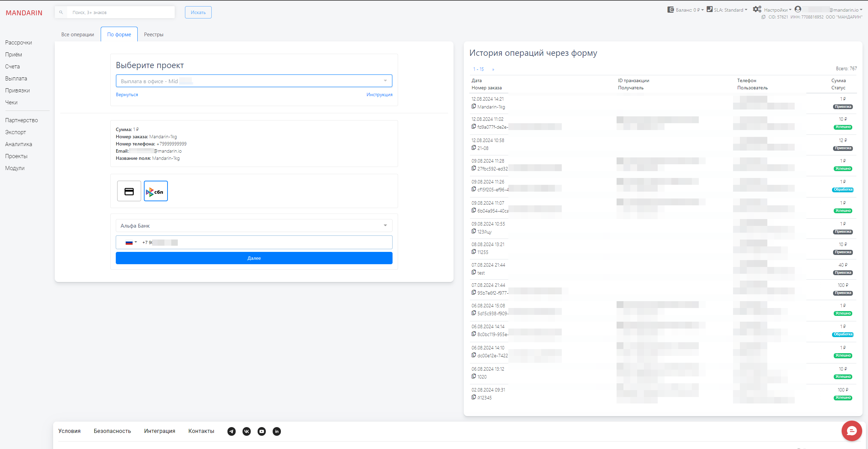Switch to the Реестры tab
Viewport: 868px width, 449px height.
[153, 35]
